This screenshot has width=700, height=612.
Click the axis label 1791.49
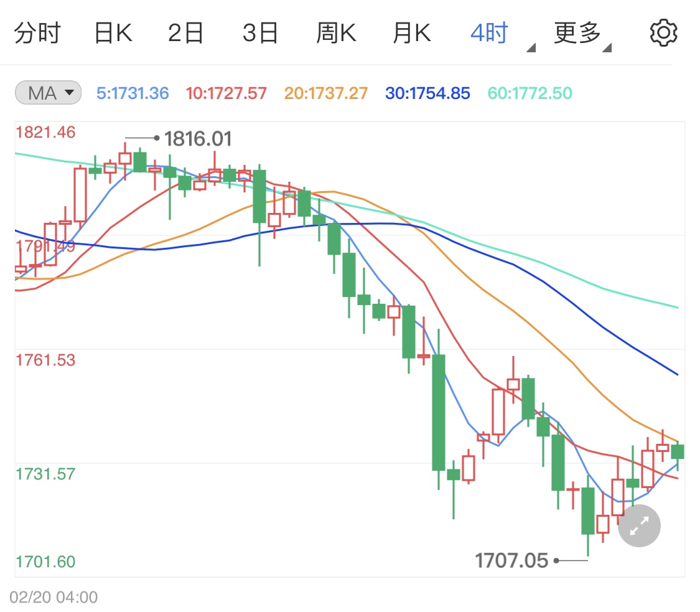(45, 246)
